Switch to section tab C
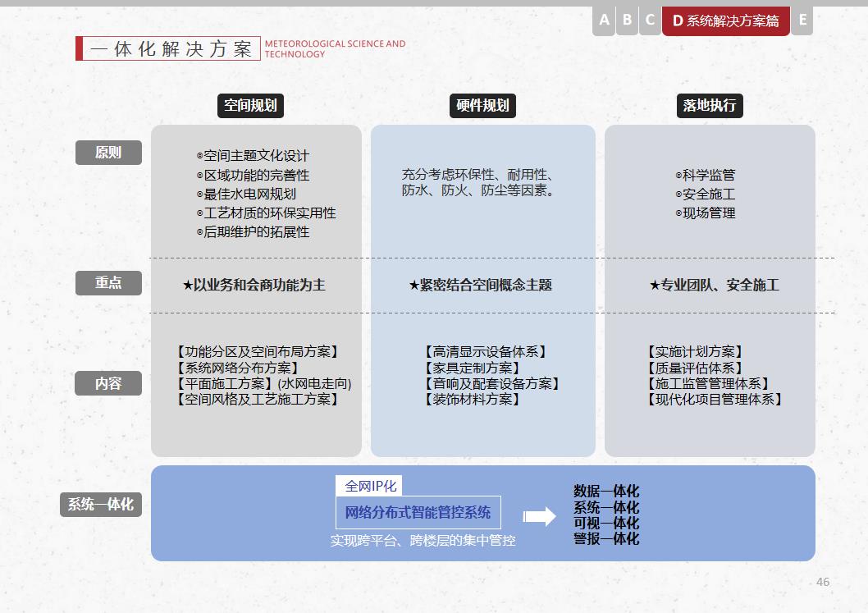The image size is (868, 613). click(651, 21)
